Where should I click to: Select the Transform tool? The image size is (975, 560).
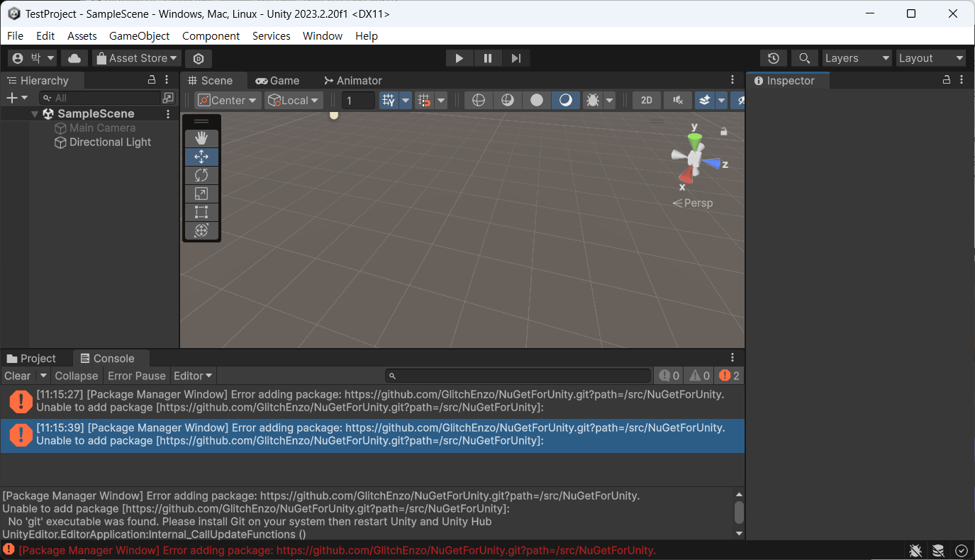tap(201, 230)
